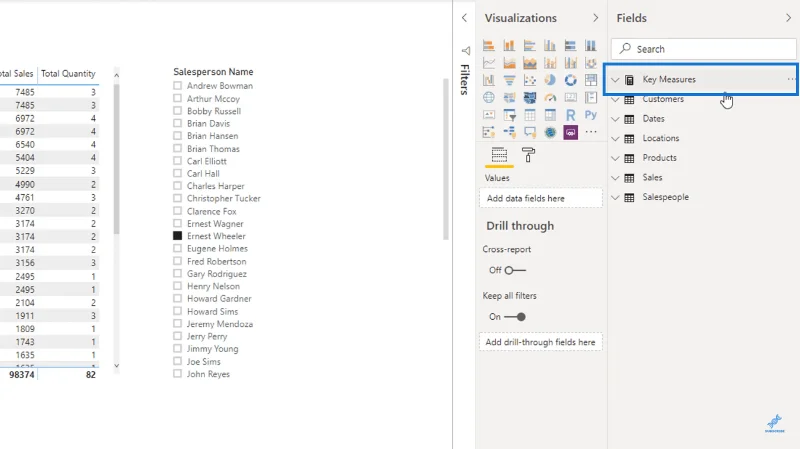Select the line chart visual

tap(489, 63)
